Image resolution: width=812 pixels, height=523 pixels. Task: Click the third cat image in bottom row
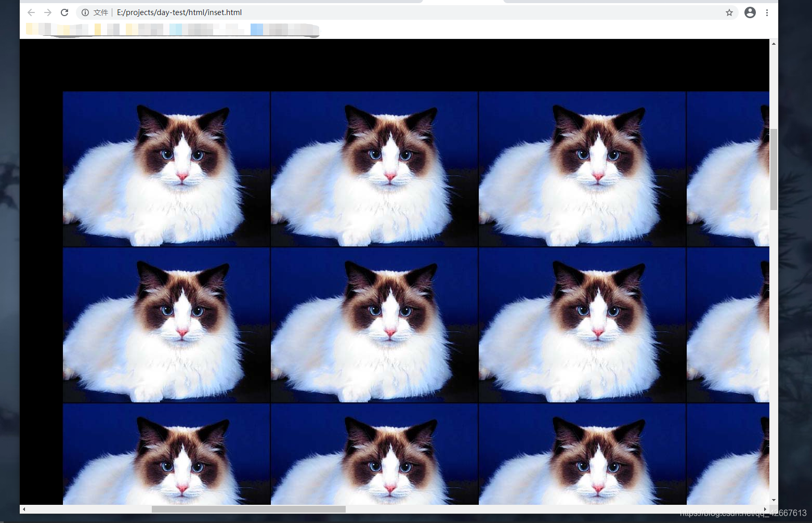(x=582, y=454)
